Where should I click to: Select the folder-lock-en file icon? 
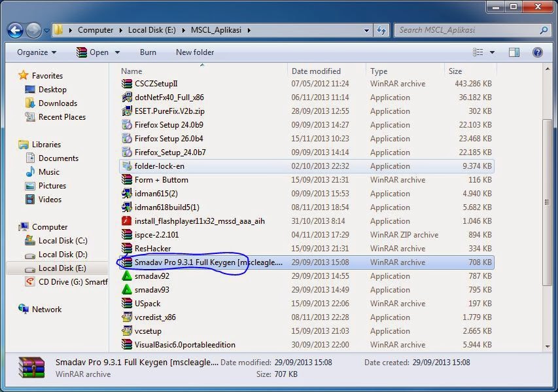click(x=127, y=166)
